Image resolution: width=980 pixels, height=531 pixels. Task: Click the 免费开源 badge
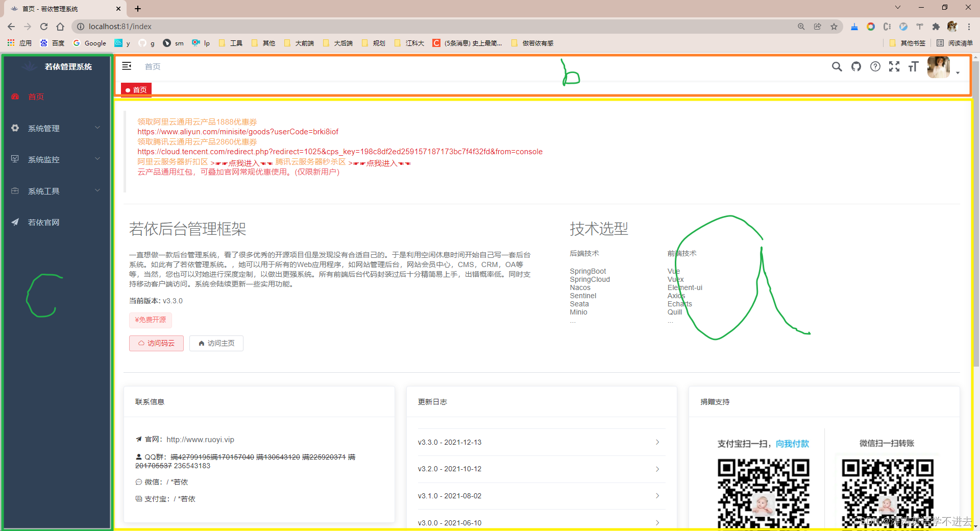point(150,320)
